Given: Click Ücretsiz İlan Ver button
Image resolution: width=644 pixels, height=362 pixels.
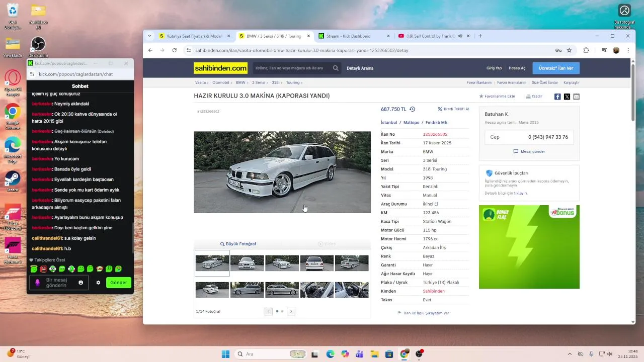Looking at the screenshot, I should pyautogui.click(x=556, y=68).
